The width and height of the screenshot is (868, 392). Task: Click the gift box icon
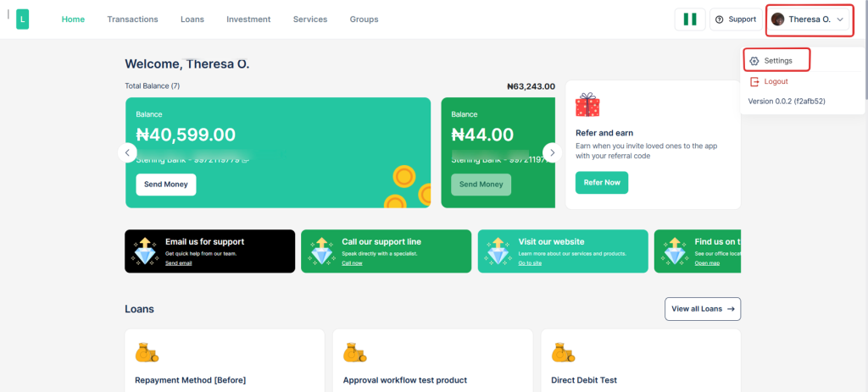[587, 105]
